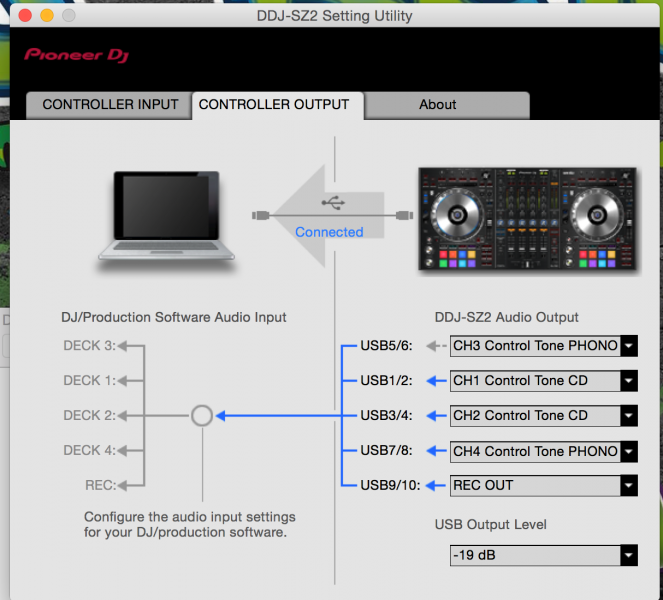Click the DECK 3 label
The height and width of the screenshot is (600, 663).
click(x=89, y=346)
